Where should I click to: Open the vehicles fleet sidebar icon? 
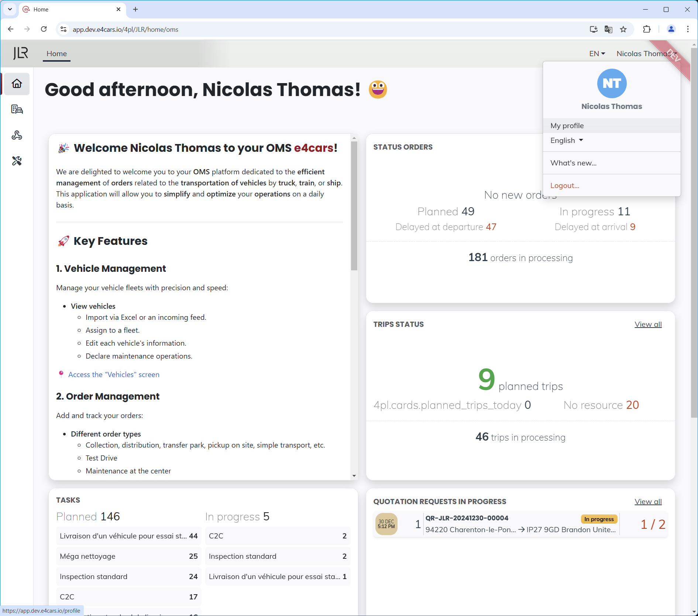click(x=17, y=109)
